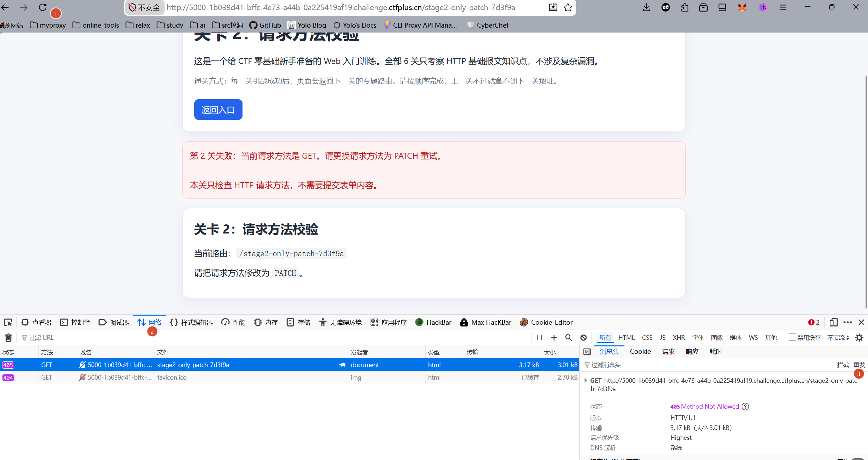Clear the network log with trash icon
The height and width of the screenshot is (460, 868).
click(x=8, y=338)
